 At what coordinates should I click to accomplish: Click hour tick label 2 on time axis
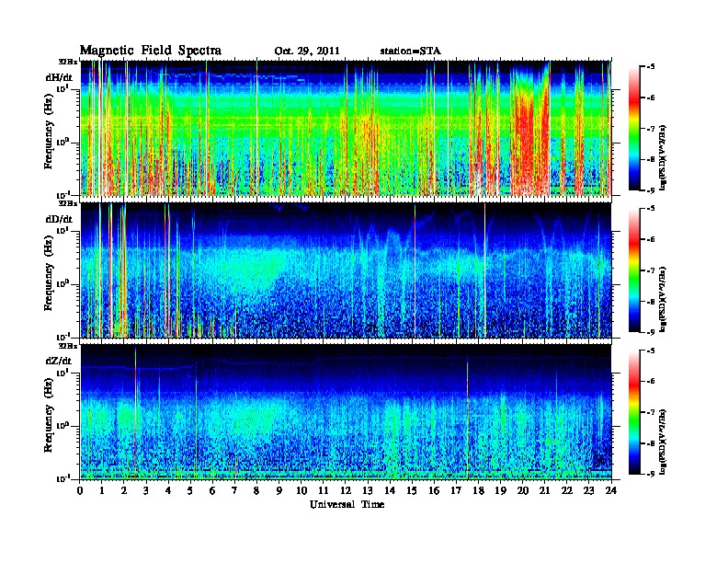coord(124,490)
